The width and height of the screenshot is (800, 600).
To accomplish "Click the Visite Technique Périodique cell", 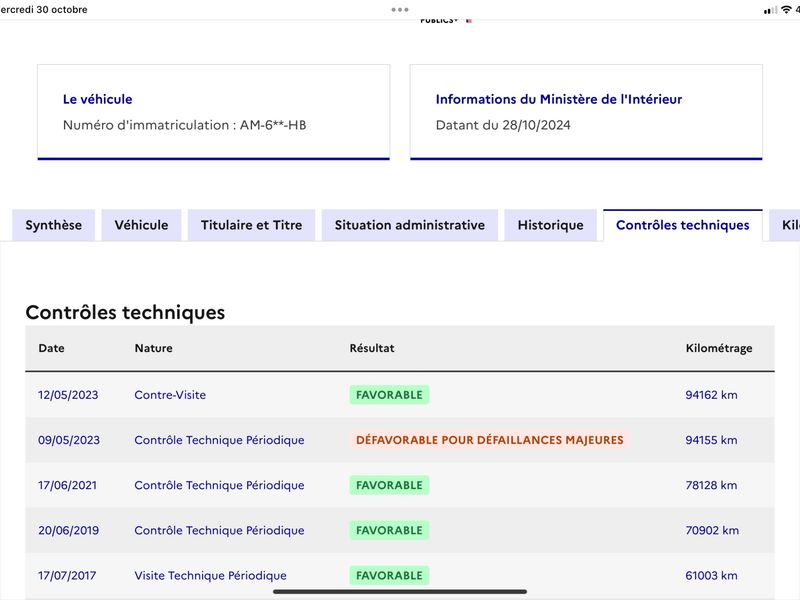I will pyautogui.click(x=210, y=576).
